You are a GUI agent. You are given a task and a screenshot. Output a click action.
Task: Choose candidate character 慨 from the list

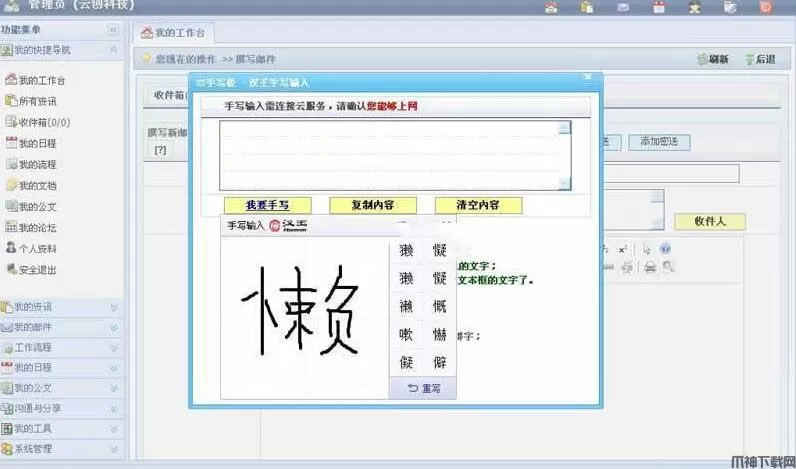pyautogui.click(x=440, y=306)
